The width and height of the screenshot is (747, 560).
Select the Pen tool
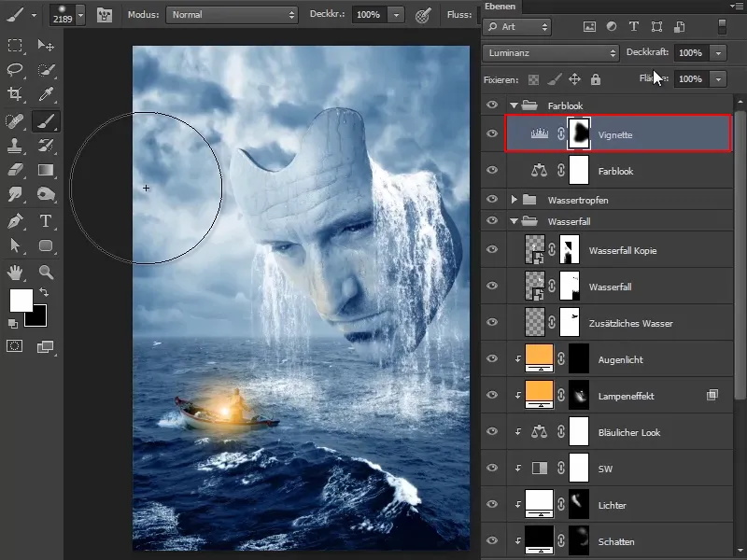point(15,221)
